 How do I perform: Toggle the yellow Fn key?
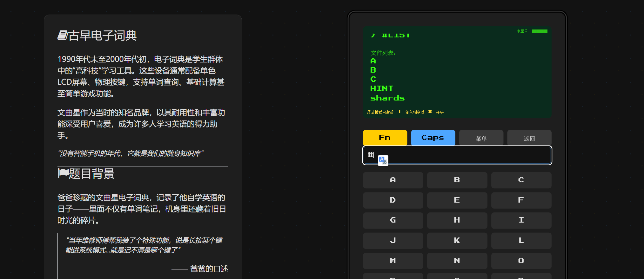click(385, 138)
